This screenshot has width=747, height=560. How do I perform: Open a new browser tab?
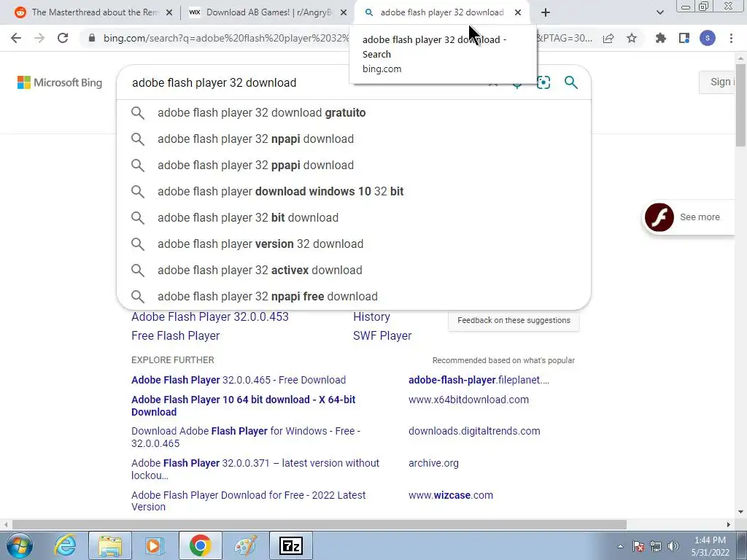click(546, 12)
